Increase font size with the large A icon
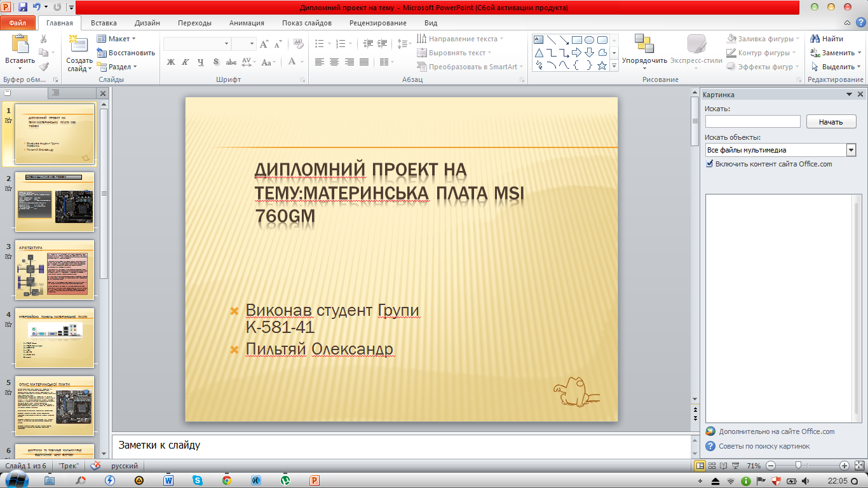This screenshot has width=868, height=488. pyautogui.click(x=264, y=44)
